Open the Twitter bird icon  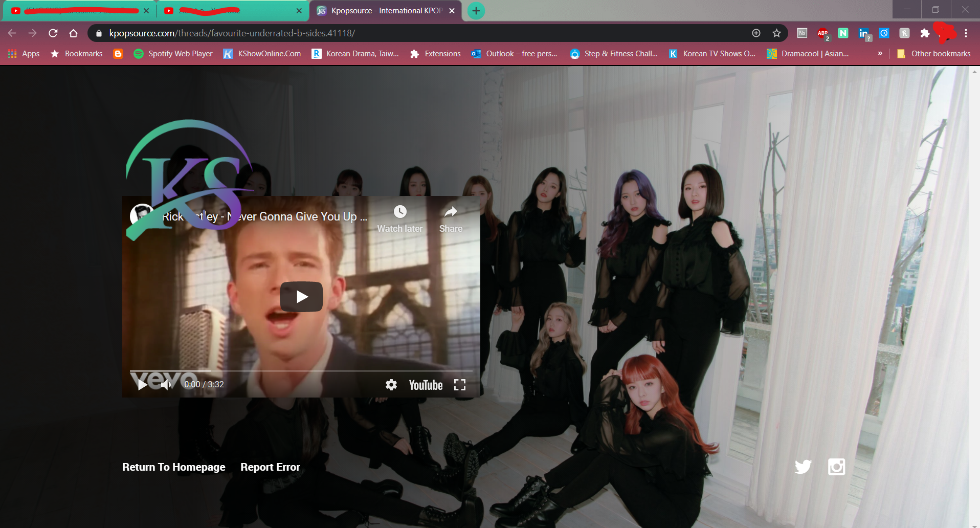[803, 467]
